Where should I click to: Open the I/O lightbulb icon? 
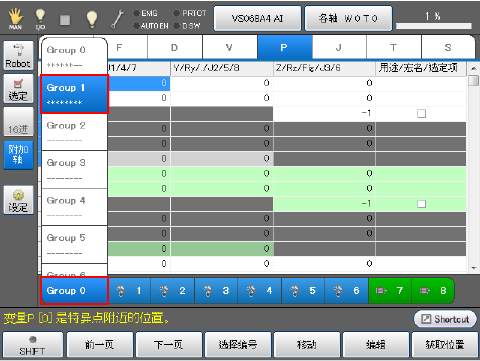coord(40,19)
